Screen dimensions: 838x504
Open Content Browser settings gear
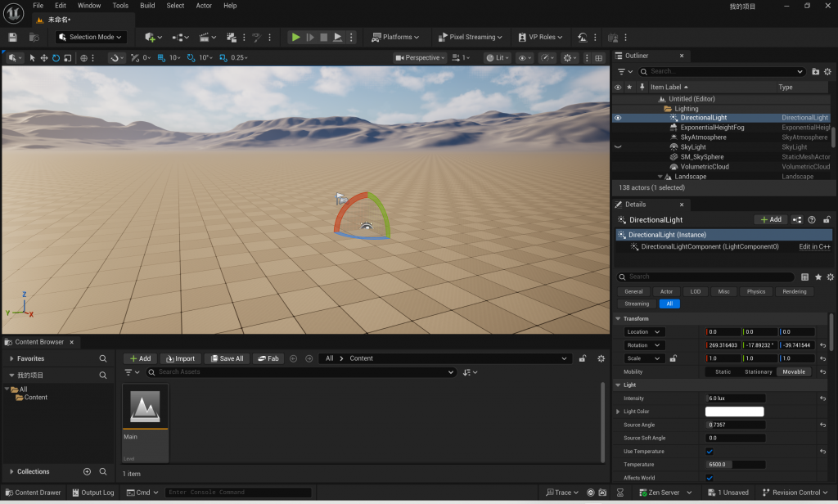(601, 358)
